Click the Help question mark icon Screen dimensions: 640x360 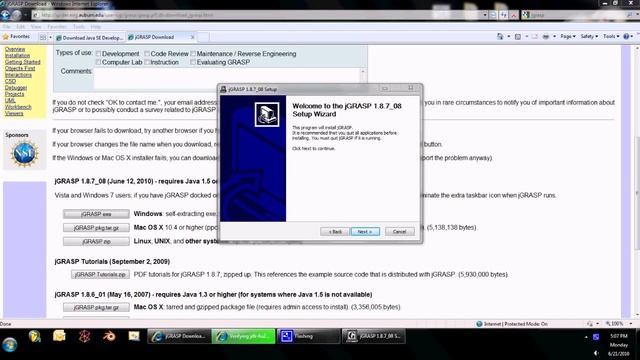tap(627, 36)
